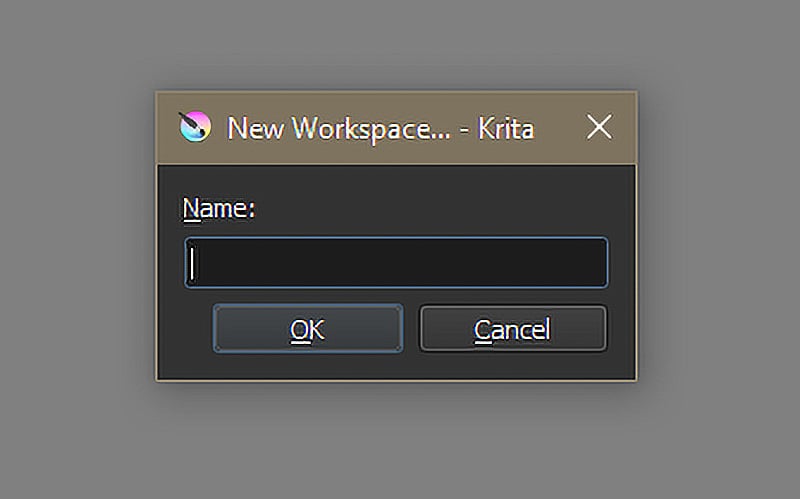Focus the Name text input field

pos(396,263)
